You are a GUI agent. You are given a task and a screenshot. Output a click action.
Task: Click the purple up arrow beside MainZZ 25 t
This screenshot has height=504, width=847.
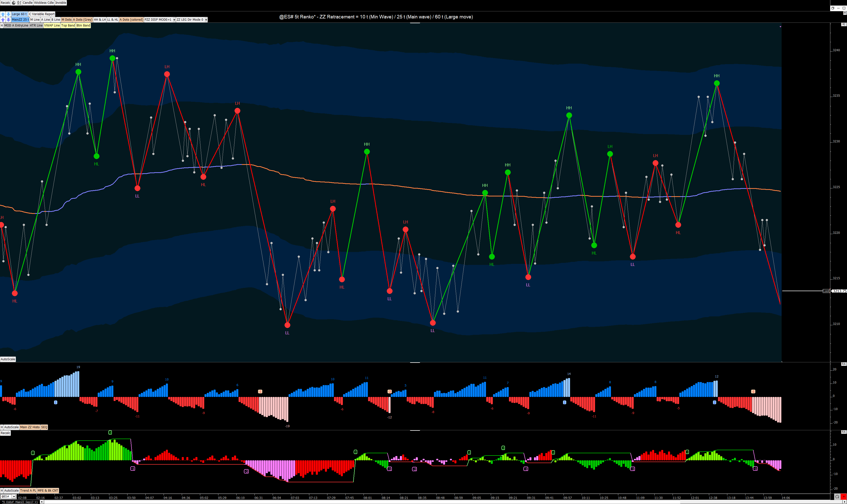[3, 20]
